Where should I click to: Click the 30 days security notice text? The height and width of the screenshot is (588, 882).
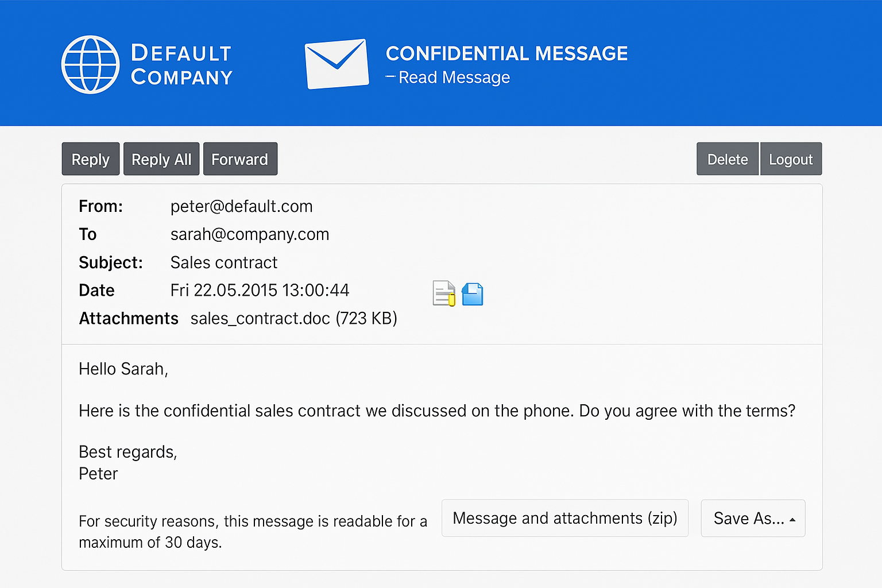[x=253, y=531]
